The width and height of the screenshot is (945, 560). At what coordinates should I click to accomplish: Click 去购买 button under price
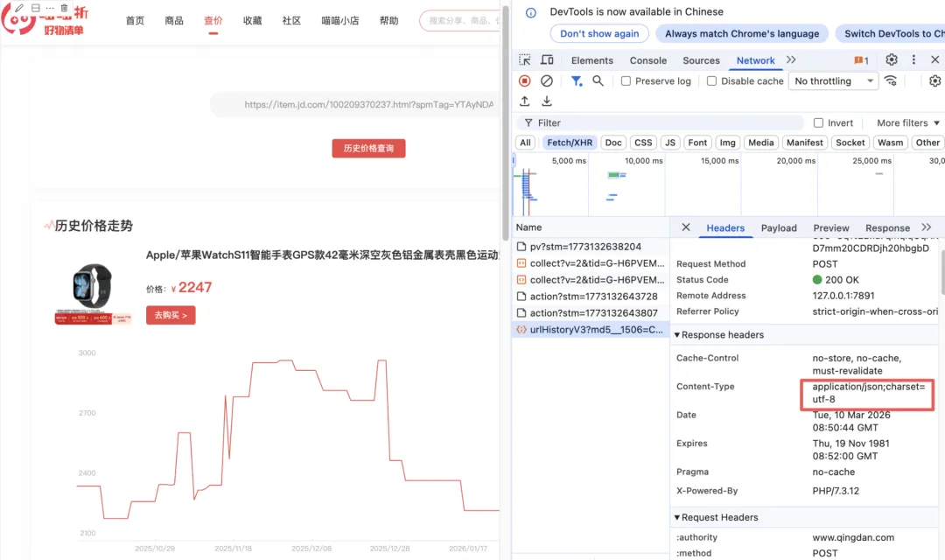[171, 315]
